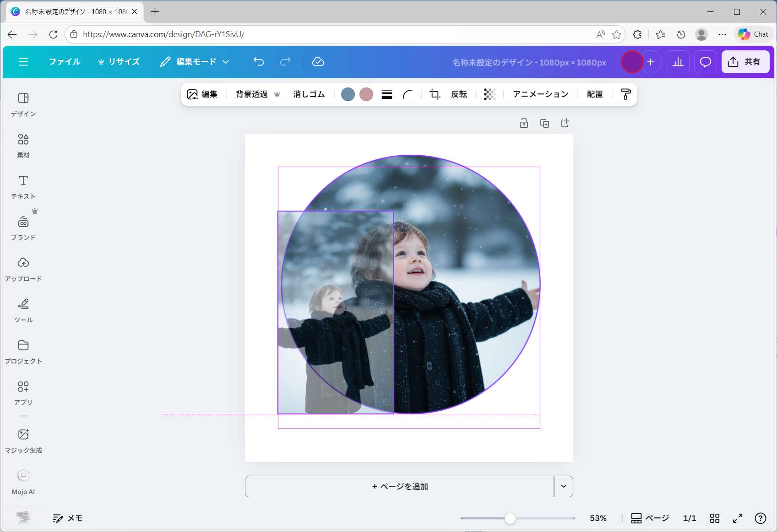Image resolution: width=777 pixels, height=532 pixels.
Task: Click the corner rounding icon
Action: pos(408,94)
